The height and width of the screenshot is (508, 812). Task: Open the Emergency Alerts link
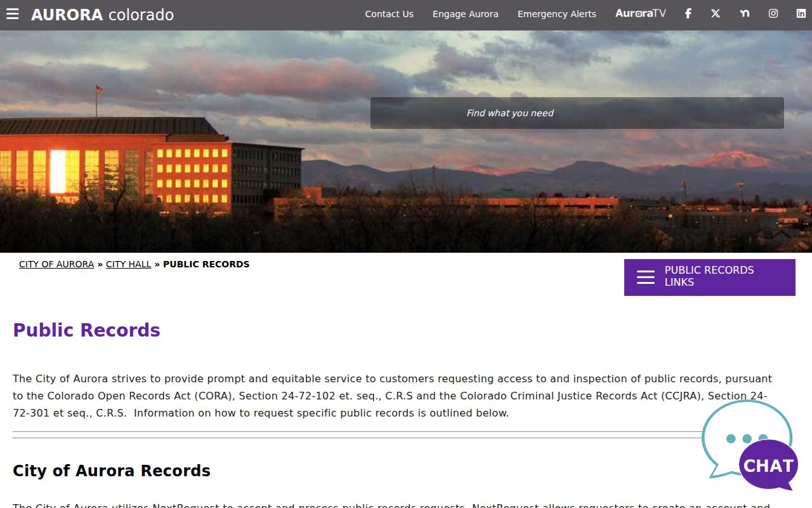pyautogui.click(x=557, y=14)
